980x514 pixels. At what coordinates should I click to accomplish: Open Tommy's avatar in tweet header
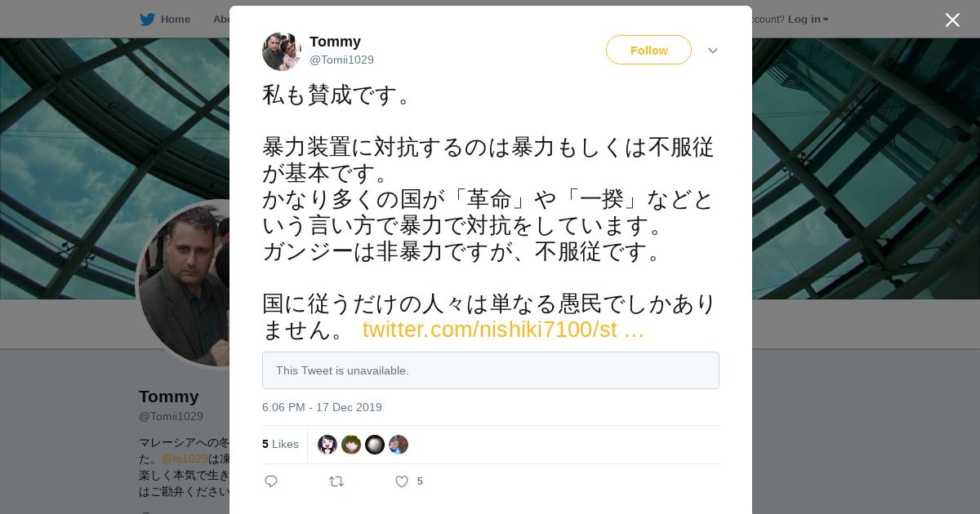pyautogui.click(x=282, y=51)
